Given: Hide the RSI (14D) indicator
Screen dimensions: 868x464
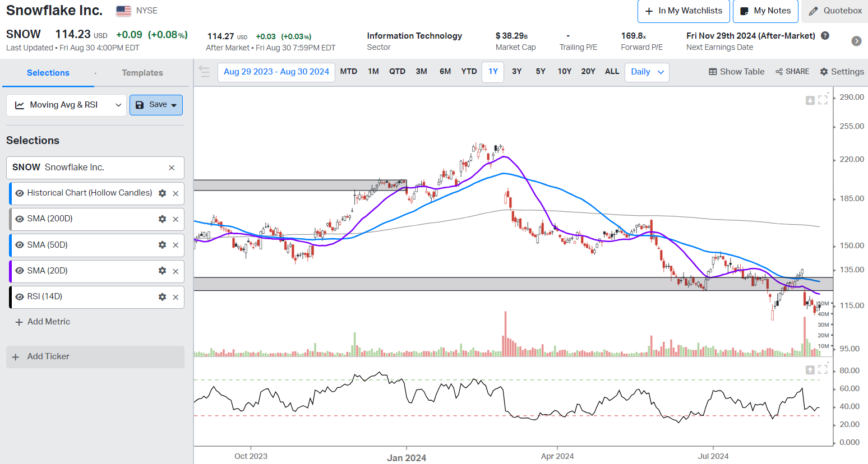Looking at the screenshot, I should [x=20, y=297].
